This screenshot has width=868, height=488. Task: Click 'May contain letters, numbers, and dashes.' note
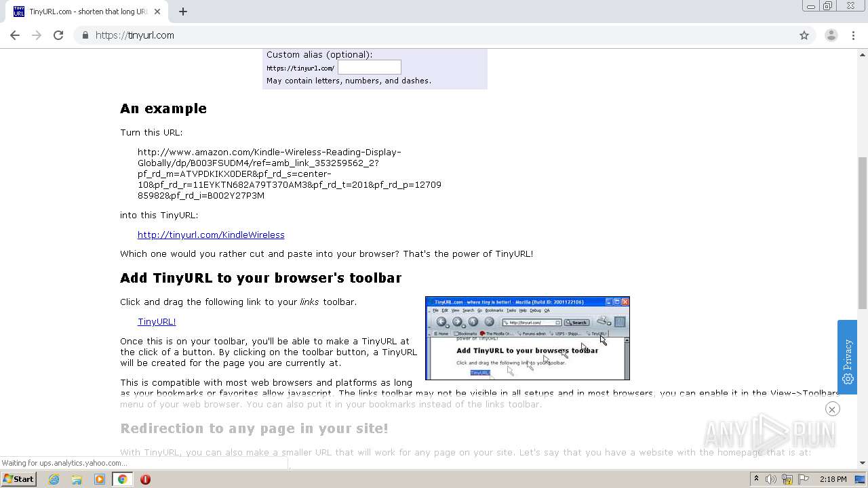tap(349, 81)
